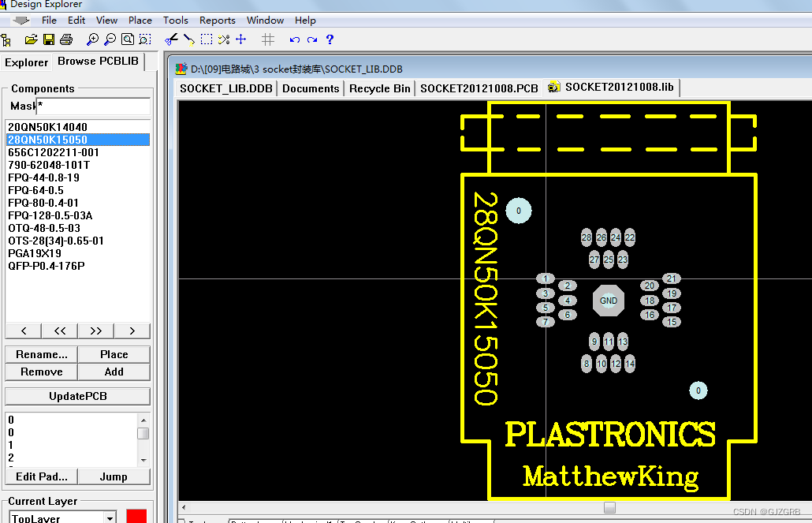
Task: Undo the last action
Action: coord(295,40)
